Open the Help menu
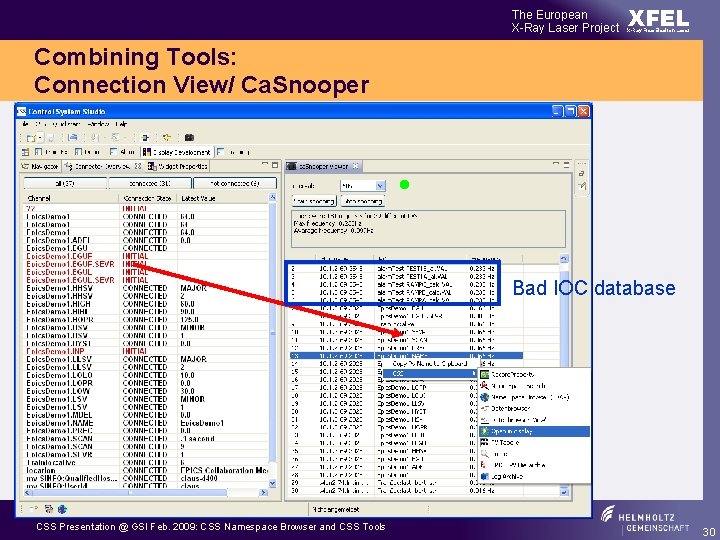The height and width of the screenshot is (540, 720). pos(121,124)
